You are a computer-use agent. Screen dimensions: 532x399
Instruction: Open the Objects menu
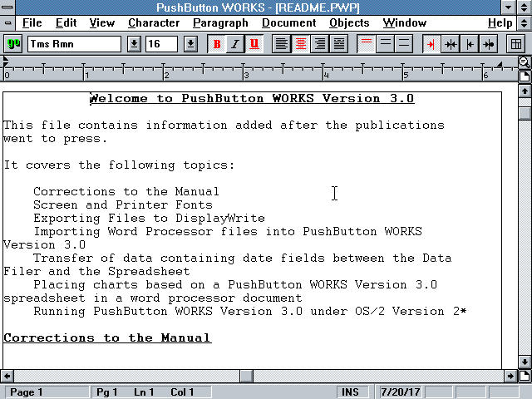tap(349, 22)
